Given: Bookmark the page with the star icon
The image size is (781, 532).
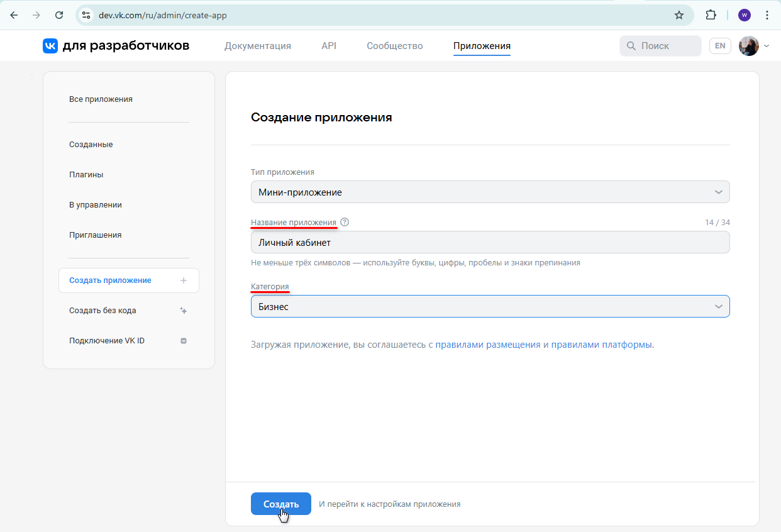Looking at the screenshot, I should tap(679, 14).
